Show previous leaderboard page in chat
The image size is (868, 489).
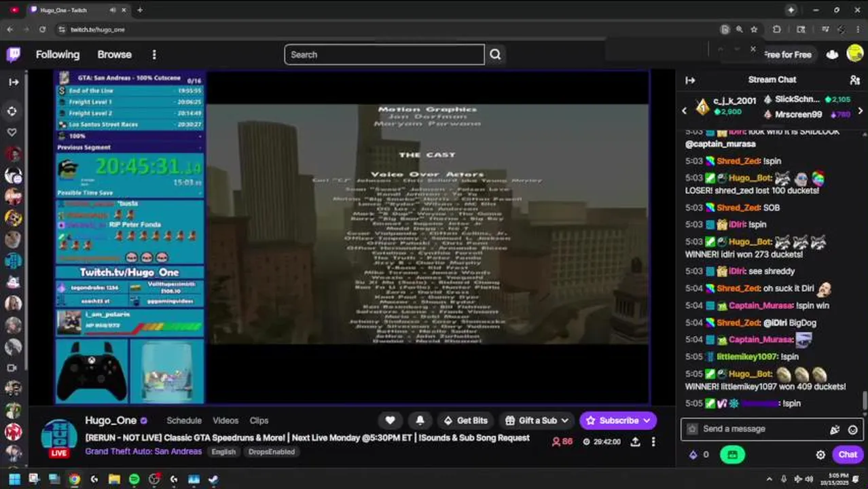684,110
